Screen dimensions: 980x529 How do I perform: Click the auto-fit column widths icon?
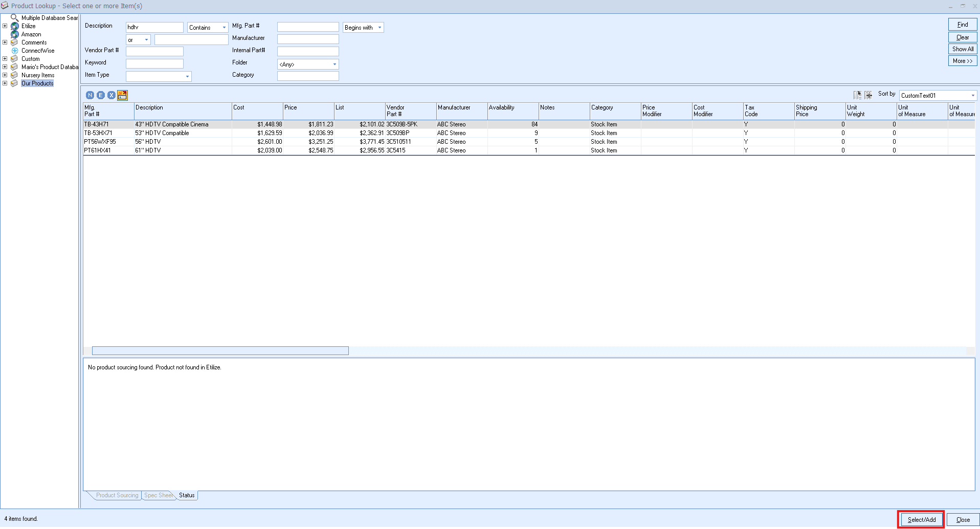[x=868, y=95]
